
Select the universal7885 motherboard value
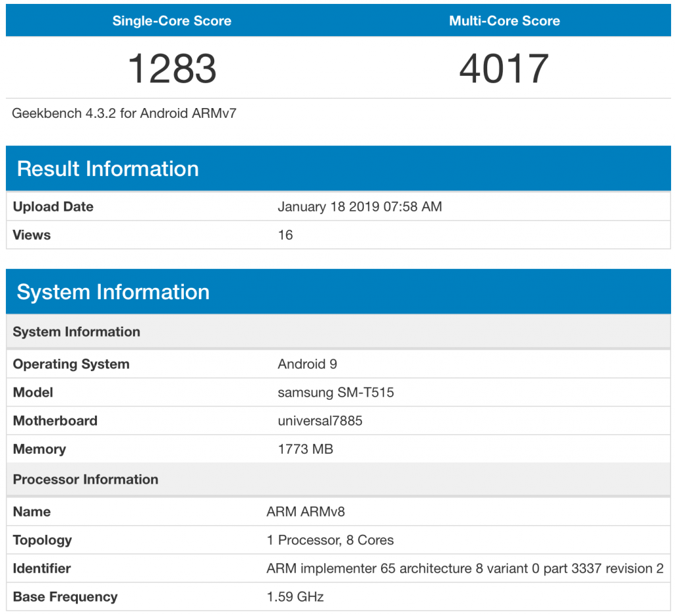click(320, 421)
